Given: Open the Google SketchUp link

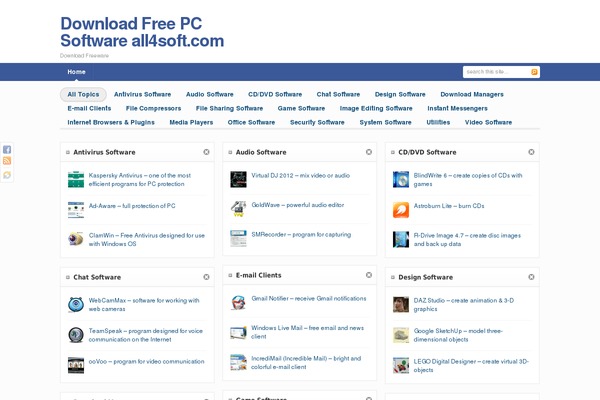Looking at the screenshot, I should [458, 335].
